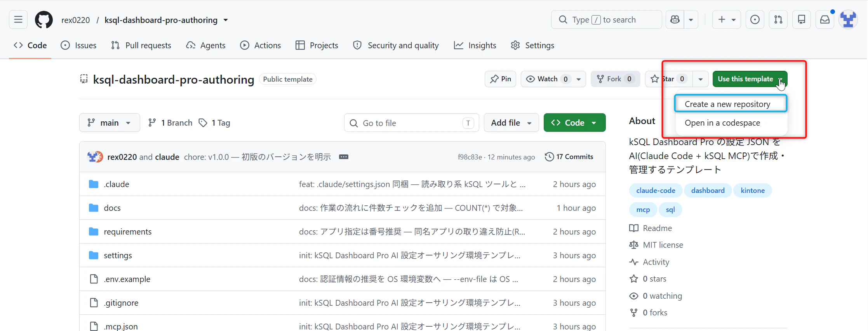View the 1 Tag link
Image resolution: width=868 pixels, height=331 pixels.
214,123
